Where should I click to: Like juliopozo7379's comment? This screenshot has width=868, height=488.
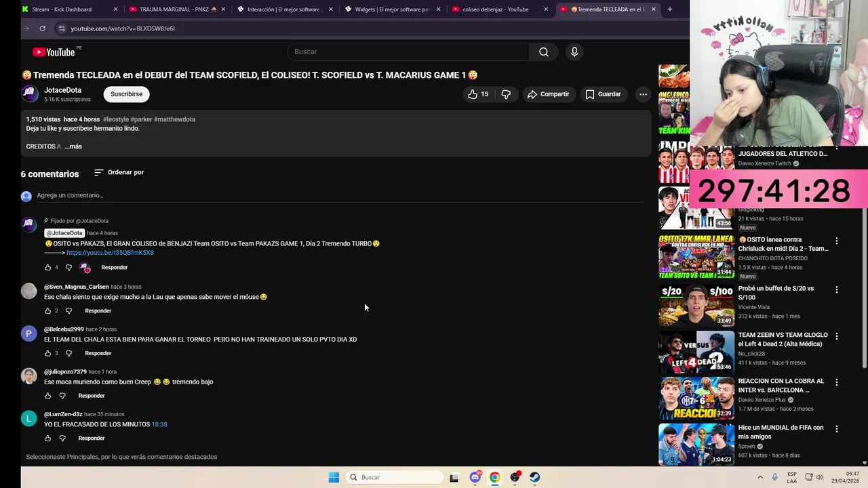[47, 396]
